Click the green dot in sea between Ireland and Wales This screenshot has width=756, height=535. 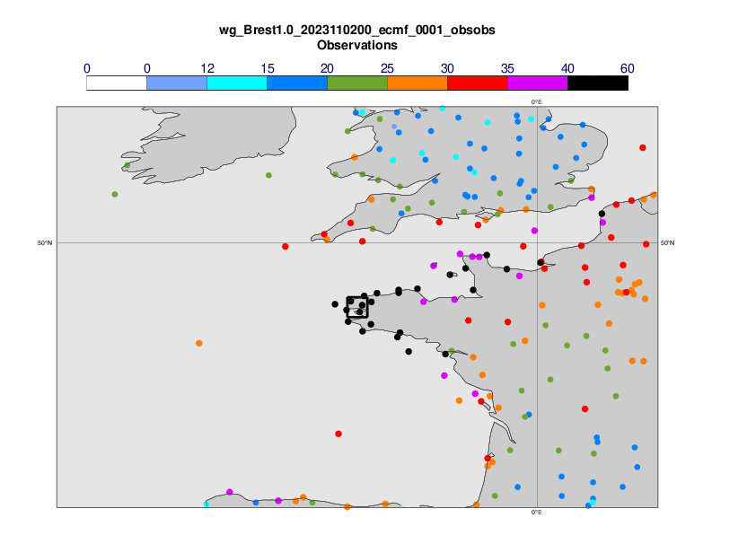point(268,175)
